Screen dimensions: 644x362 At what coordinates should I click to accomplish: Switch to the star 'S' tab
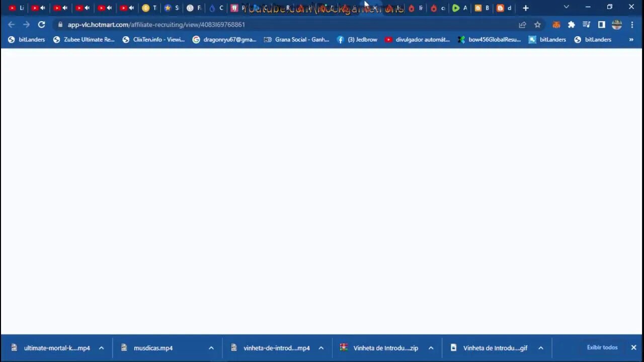[x=172, y=8]
